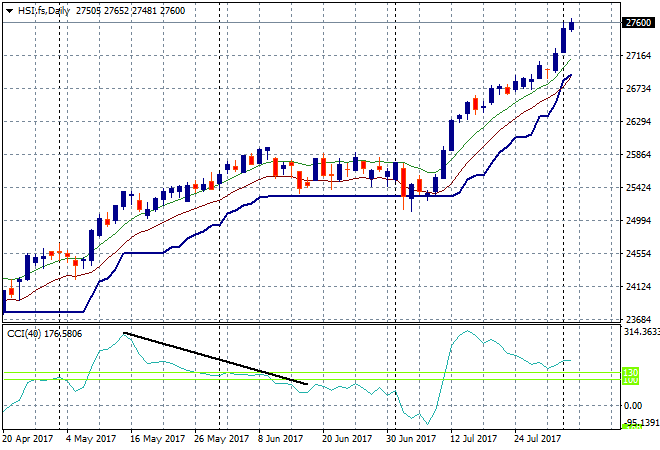660x450 pixels.
Task: Click the 12 Jul 2017 date label
Action: [475, 438]
